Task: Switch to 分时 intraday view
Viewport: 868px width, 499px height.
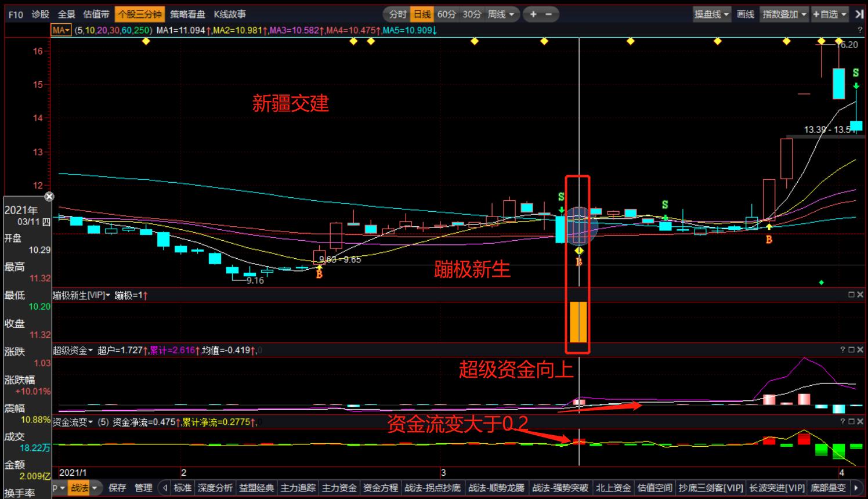Action: (397, 15)
